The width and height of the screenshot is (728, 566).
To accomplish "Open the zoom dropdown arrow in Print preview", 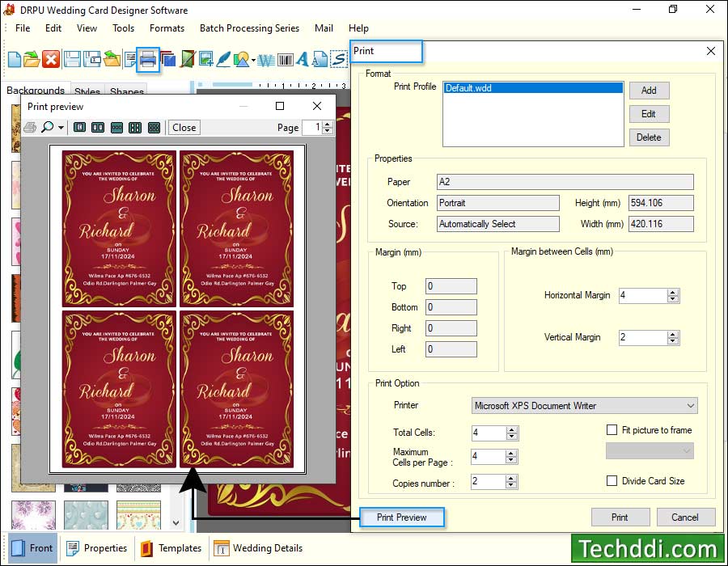I will click(x=61, y=128).
